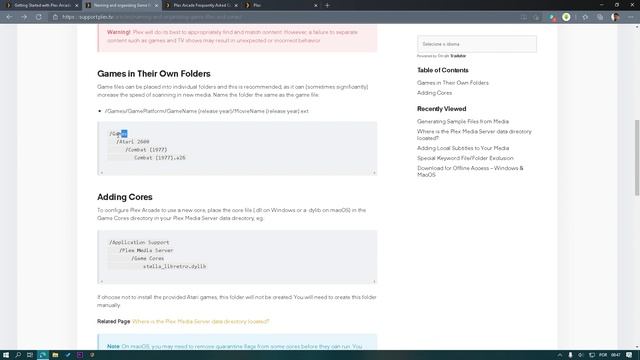Close the Naming and organizing games tab

(156, 5)
